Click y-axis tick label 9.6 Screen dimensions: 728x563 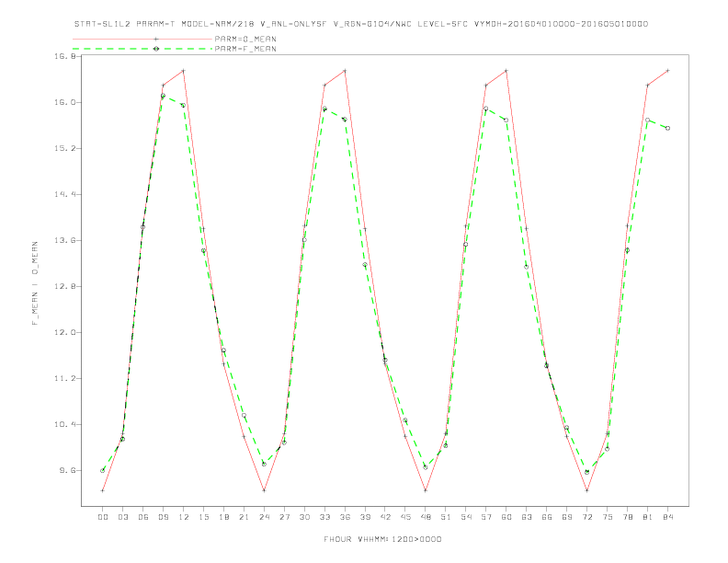(67, 470)
